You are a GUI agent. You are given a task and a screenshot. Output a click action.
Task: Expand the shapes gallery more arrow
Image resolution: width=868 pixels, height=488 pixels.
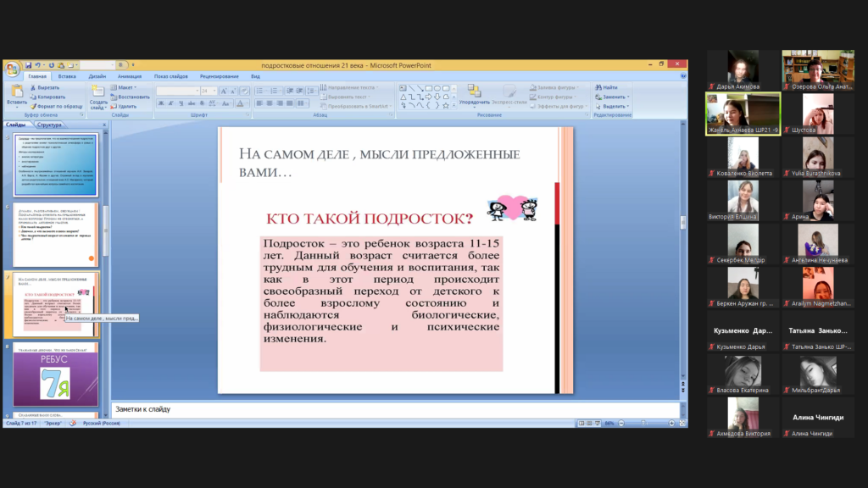454,105
